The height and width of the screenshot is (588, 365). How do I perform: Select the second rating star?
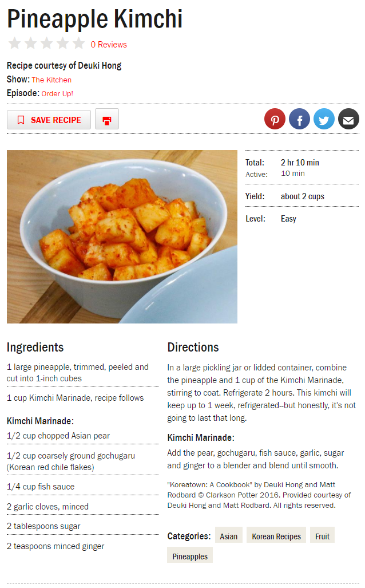31,44
